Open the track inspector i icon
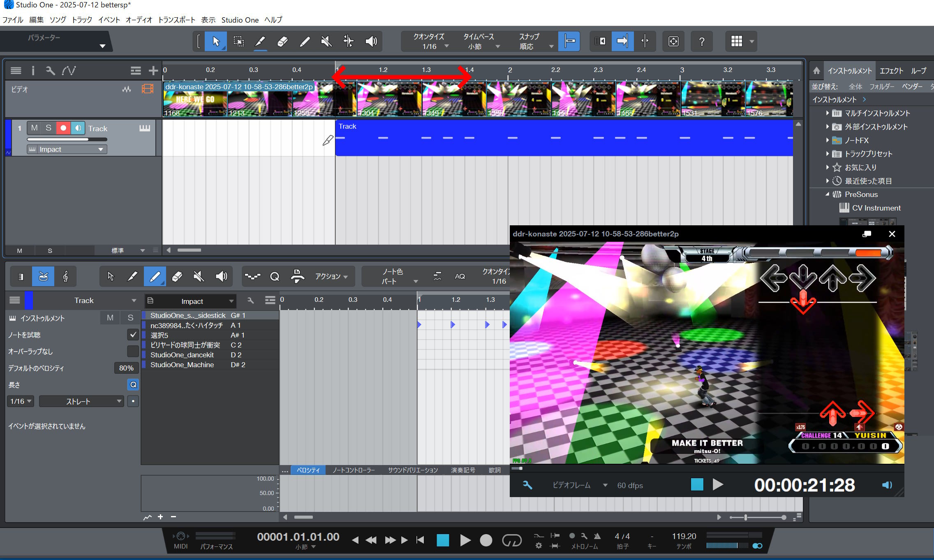The width and height of the screenshot is (934, 560). [x=33, y=71]
